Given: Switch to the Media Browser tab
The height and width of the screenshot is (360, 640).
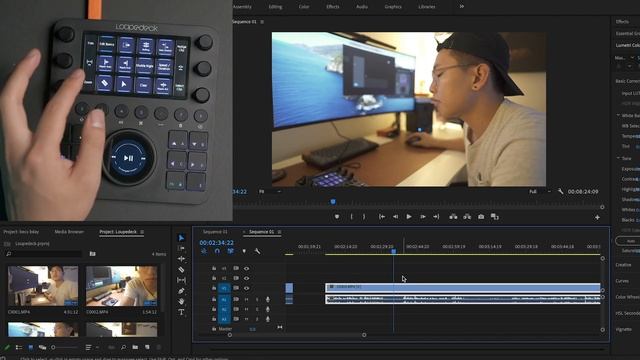Looking at the screenshot, I should tap(69, 232).
